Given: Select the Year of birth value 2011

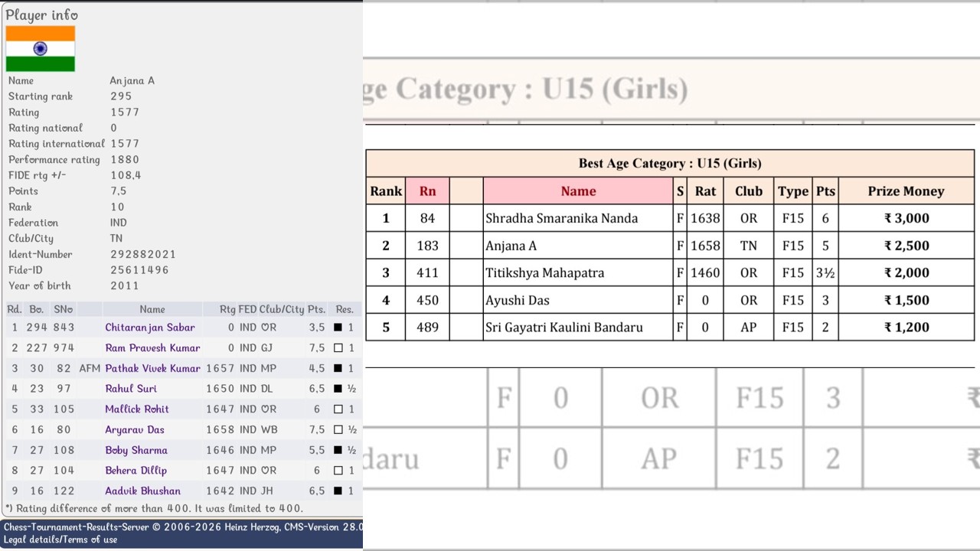Looking at the screenshot, I should coord(125,286).
